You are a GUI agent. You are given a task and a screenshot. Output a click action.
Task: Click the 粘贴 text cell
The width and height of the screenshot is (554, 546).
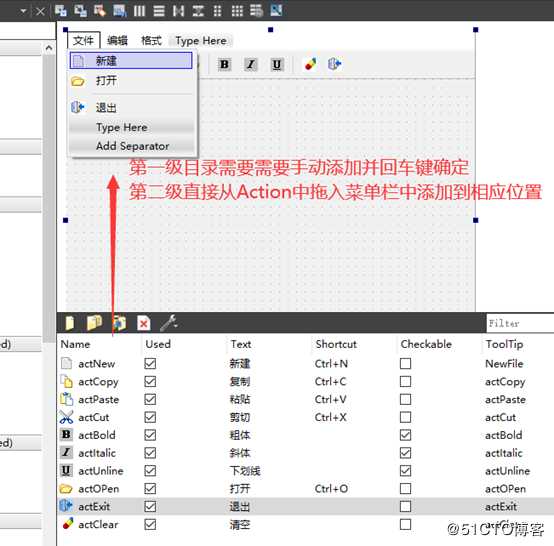[x=240, y=399]
